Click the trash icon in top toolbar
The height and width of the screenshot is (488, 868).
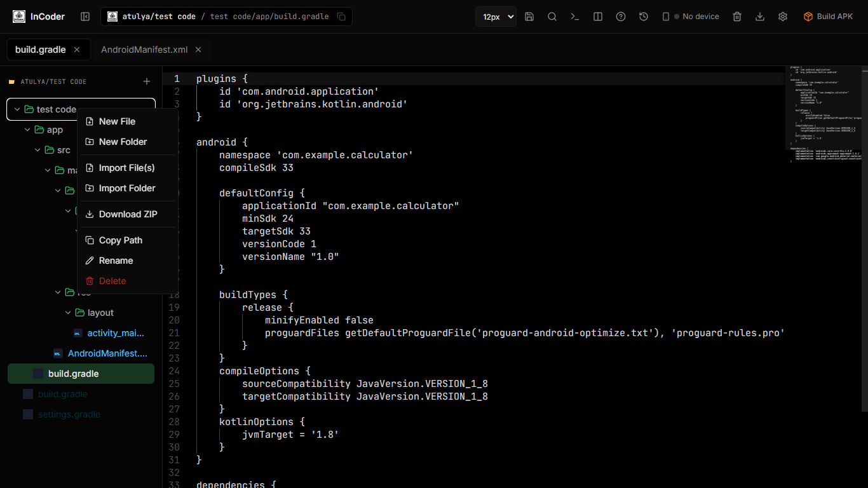point(737,17)
